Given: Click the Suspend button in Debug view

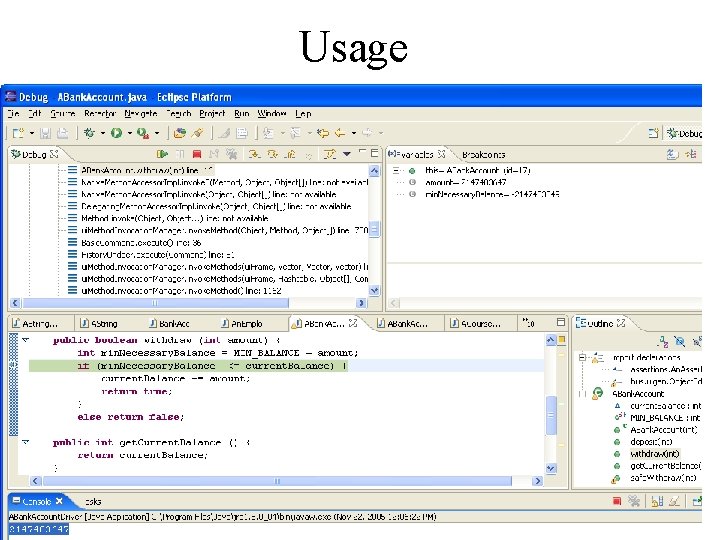Looking at the screenshot, I should pyautogui.click(x=180, y=154).
